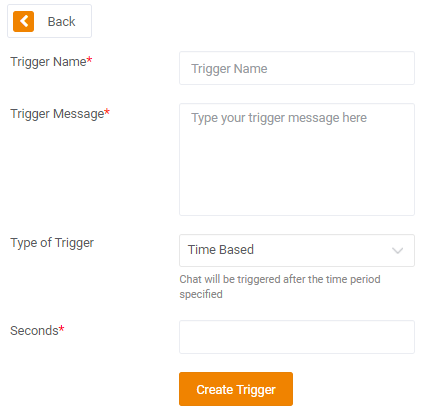Click the Seconds field label
The width and height of the screenshot is (425, 416).
coord(34,331)
